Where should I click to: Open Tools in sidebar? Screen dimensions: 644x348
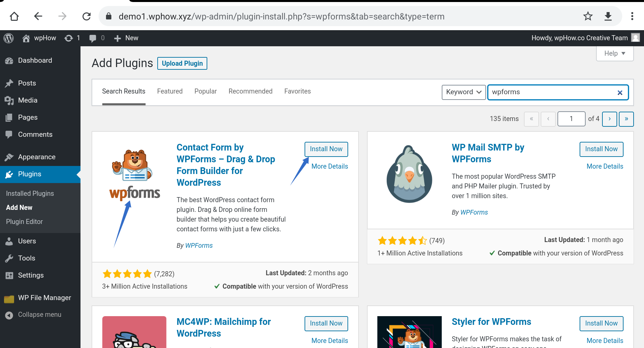40,258
